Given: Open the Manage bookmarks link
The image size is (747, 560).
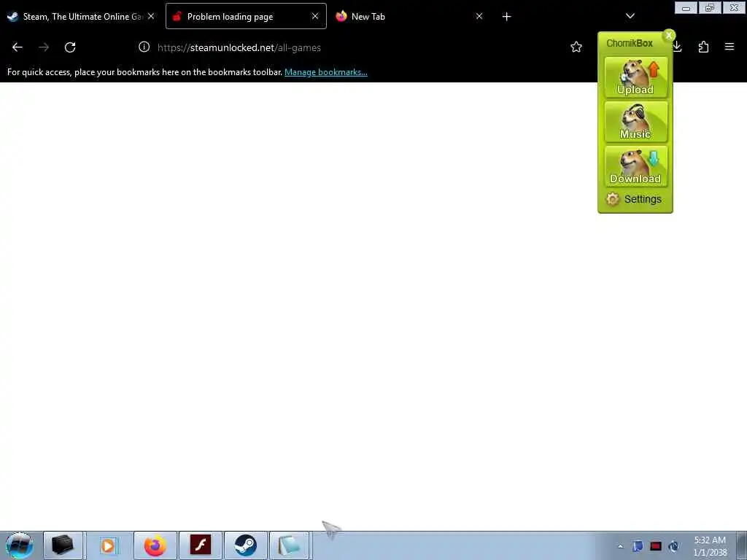Looking at the screenshot, I should pyautogui.click(x=326, y=72).
